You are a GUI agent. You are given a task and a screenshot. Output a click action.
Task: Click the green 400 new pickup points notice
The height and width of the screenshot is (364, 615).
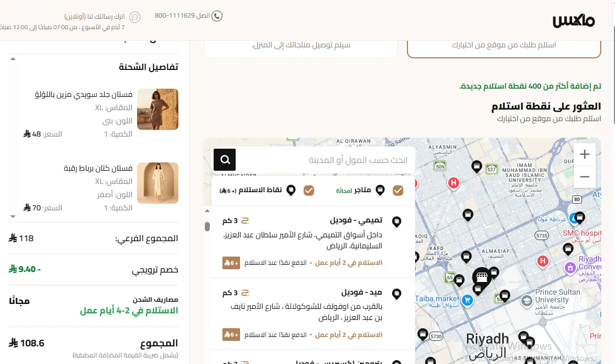(x=530, y=86)
